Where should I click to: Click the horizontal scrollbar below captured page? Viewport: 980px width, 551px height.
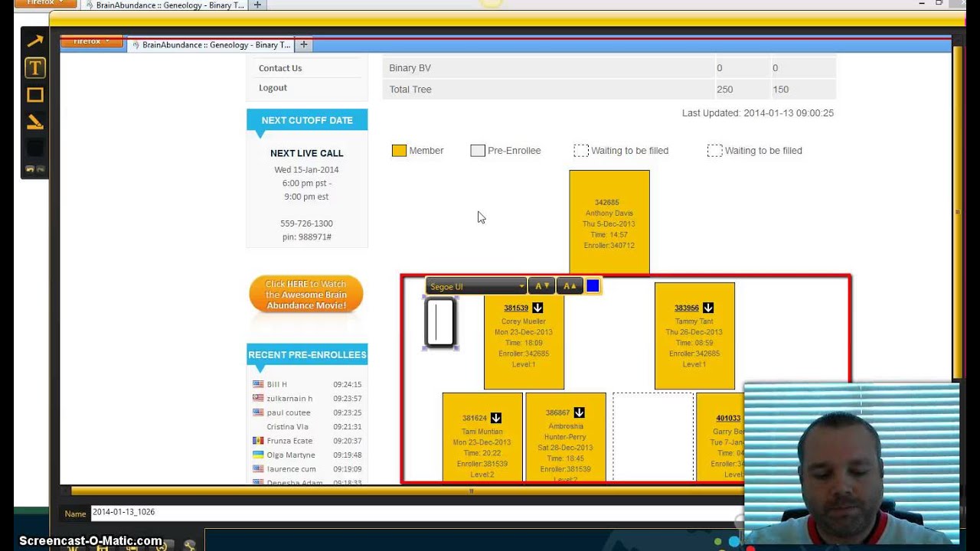(x=471, y=491)
